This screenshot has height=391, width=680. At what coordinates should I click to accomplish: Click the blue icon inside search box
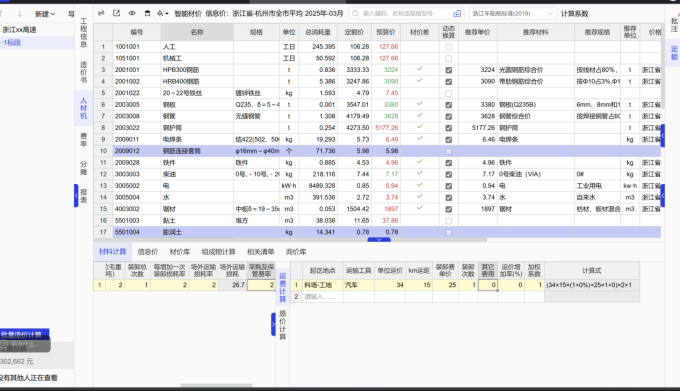[457, 14]
